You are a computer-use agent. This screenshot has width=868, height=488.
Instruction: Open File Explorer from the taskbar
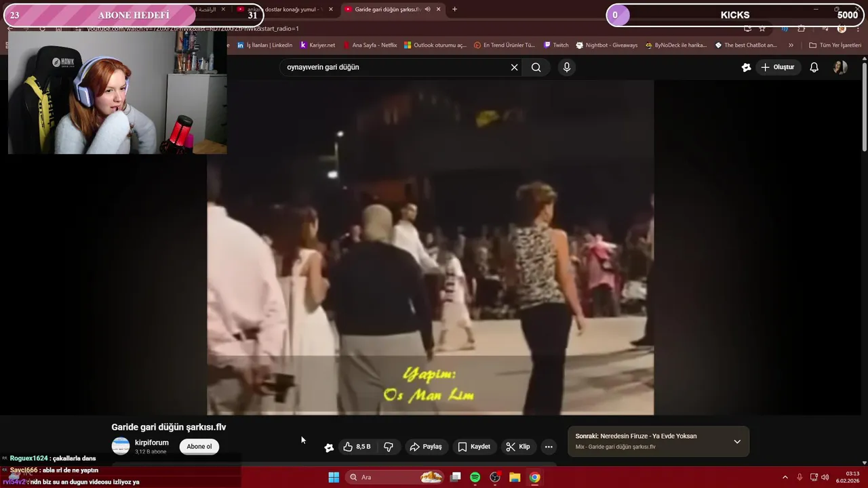(515, 477)
